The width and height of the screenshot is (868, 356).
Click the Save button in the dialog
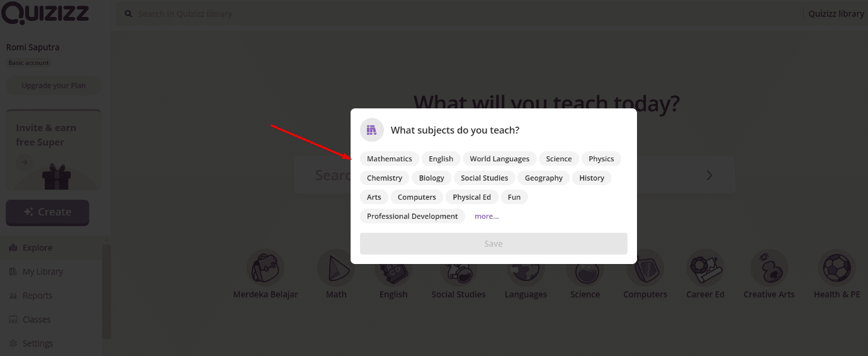493,244
